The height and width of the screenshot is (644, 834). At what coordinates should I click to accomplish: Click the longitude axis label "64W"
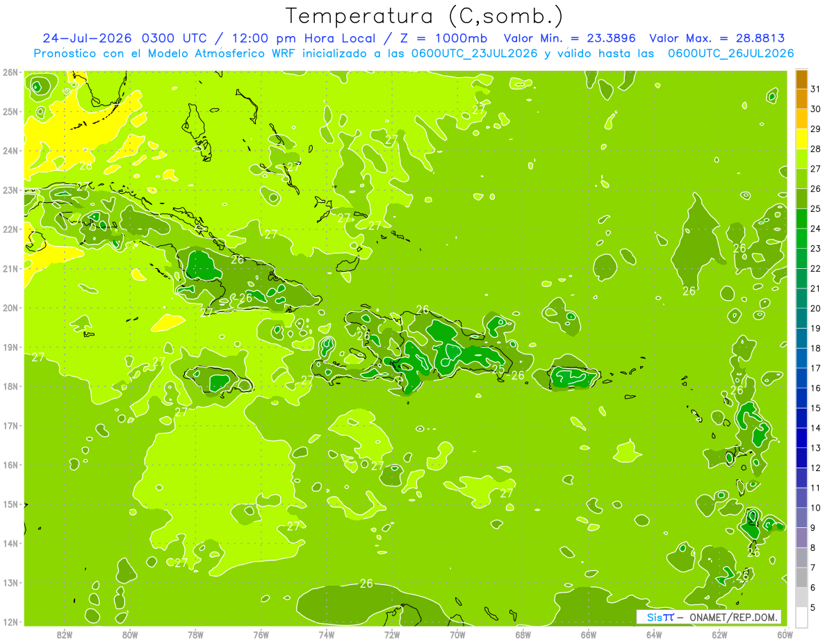point(654,634)
